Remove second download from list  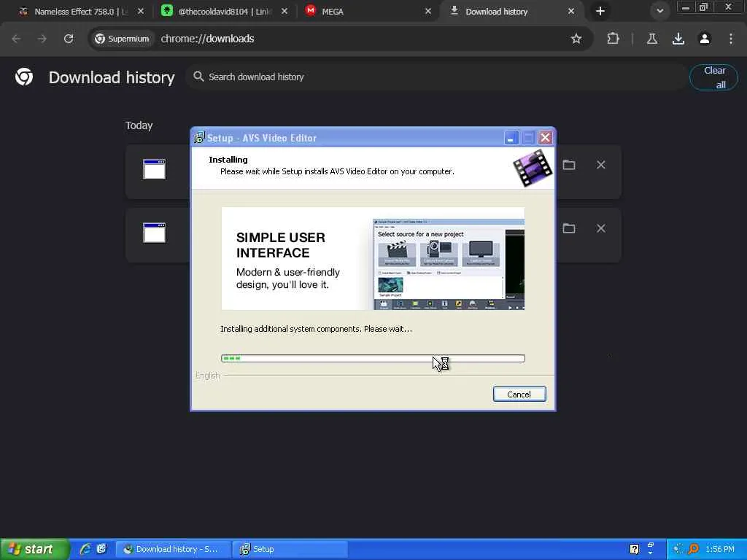tap(601, 228)
